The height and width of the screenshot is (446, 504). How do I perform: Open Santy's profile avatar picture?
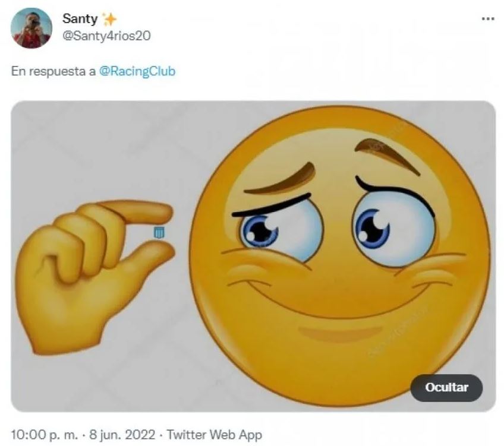click(31, 29)
